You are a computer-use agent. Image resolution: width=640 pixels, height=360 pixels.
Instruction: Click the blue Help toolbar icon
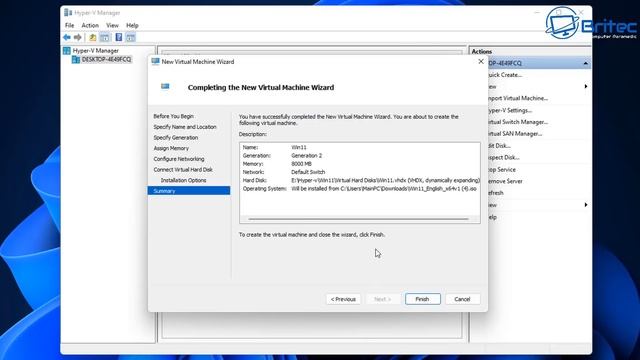pyautogui.click(x=119, y=38)
